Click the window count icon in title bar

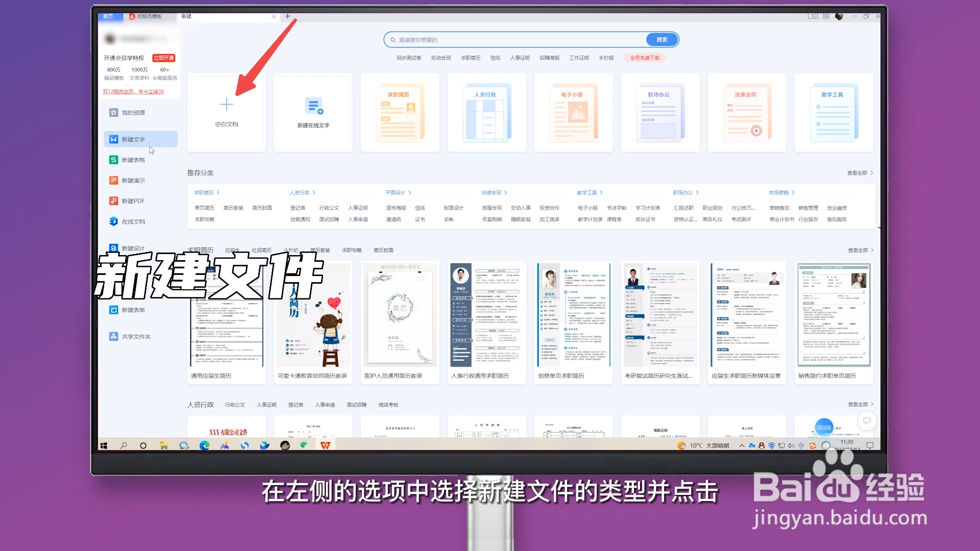[x=813, y=16]
